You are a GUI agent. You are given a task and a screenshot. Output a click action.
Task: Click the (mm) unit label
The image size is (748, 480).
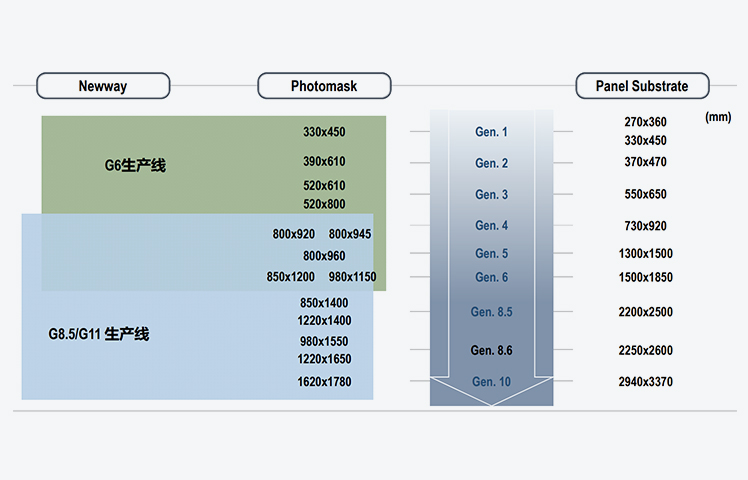tap(718, 117)
